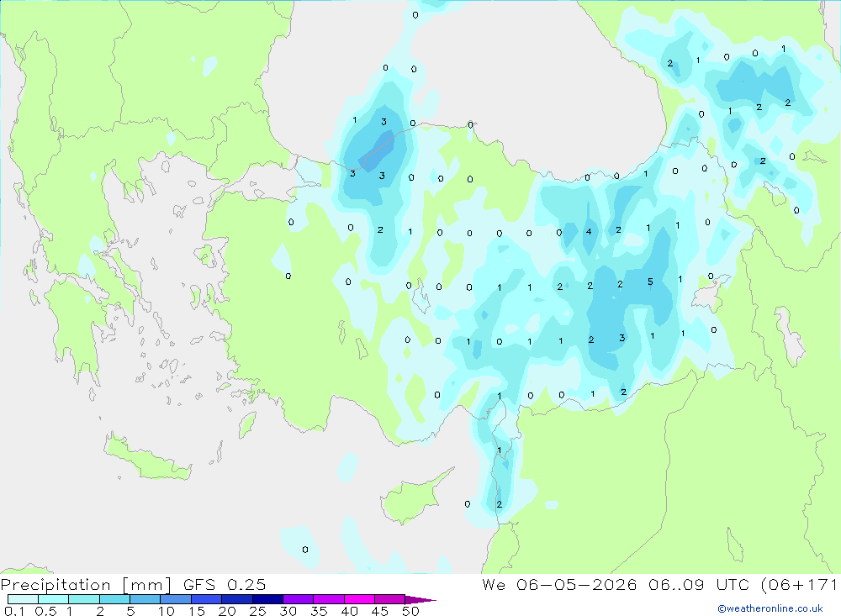841x616 pixels.
Task: Click the '45' legend scale label
Action: click(x=380, y=611)
